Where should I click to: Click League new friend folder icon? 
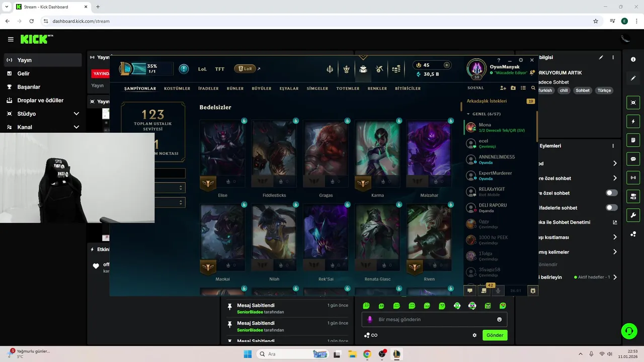pos(513,88)
